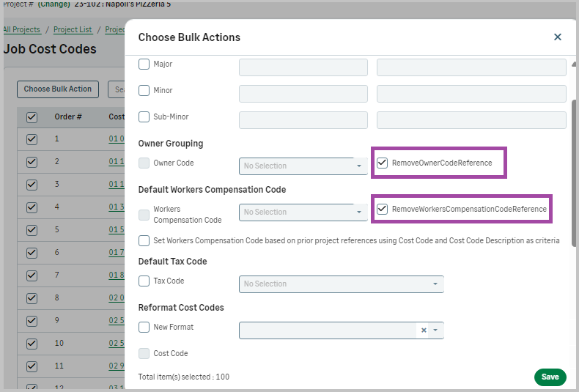This screenshot has width=579, height=392.
Task: Click the first Sub-Minor input field
Action: coord(303,120)
